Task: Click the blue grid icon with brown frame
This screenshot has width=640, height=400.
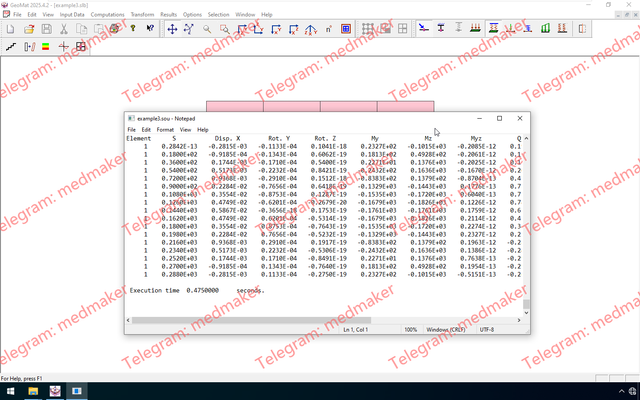Action: click(346, 29)
